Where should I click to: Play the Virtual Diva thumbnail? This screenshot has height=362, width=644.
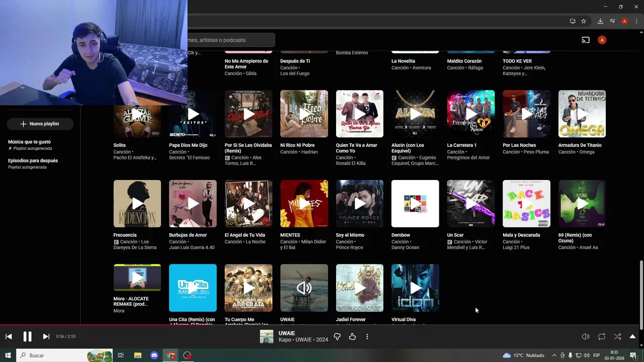coord(415,288)
